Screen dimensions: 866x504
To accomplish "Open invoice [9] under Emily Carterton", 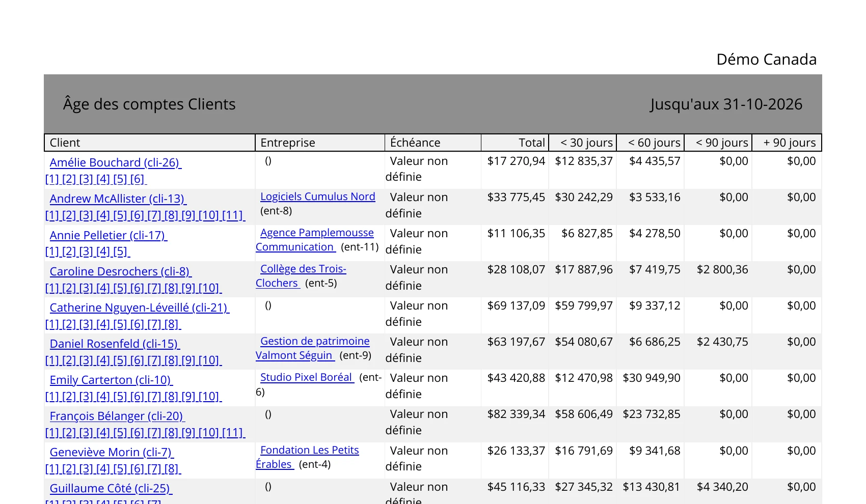I will [x=188, y=396].
